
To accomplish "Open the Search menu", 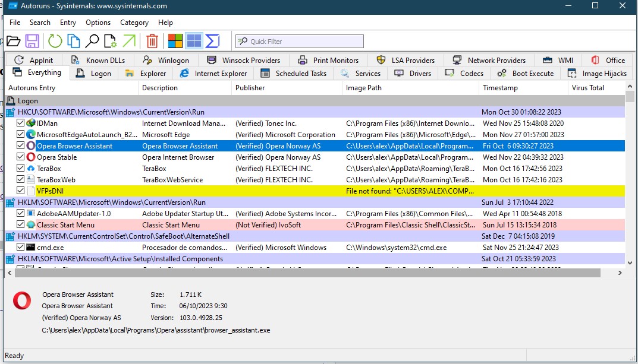I will point(40,23).
